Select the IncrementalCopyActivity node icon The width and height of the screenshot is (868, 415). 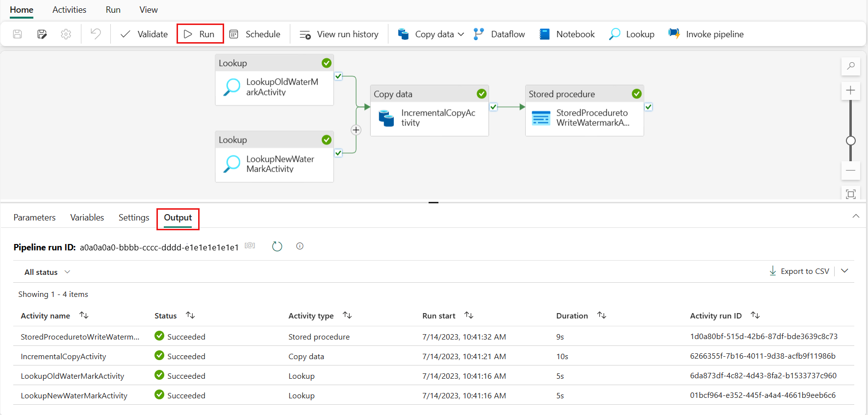coord(386,118)
